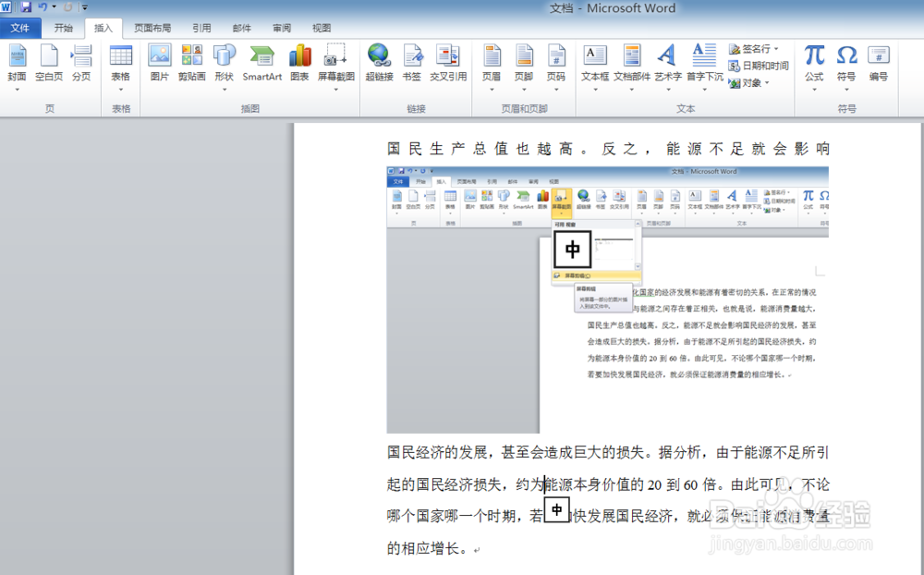924x575 pixels.
Task: Switch to the 页面布局 ribbon tab
Action: [152, 27]
